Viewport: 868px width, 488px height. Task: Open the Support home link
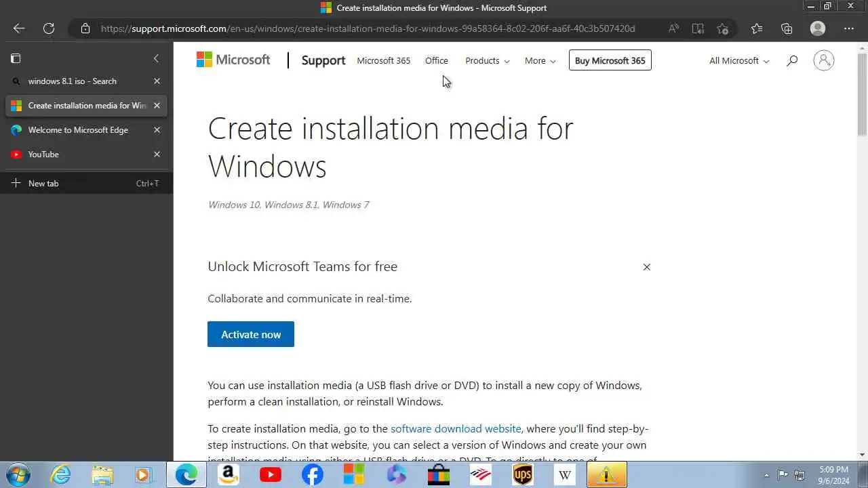coord(323,60)
